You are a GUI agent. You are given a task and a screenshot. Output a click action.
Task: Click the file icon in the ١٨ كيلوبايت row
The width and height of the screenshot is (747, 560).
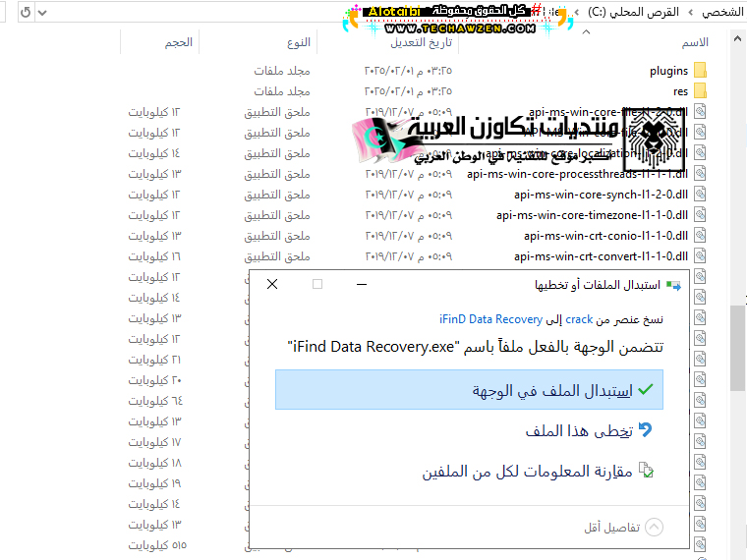(x=700, y=462)
